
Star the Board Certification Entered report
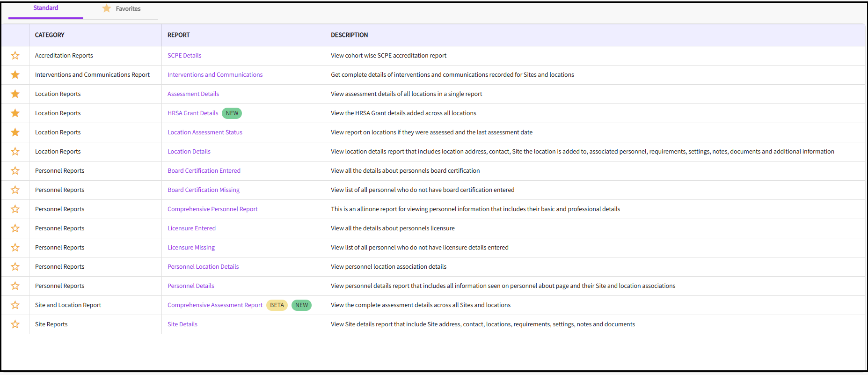click(15, 171)
